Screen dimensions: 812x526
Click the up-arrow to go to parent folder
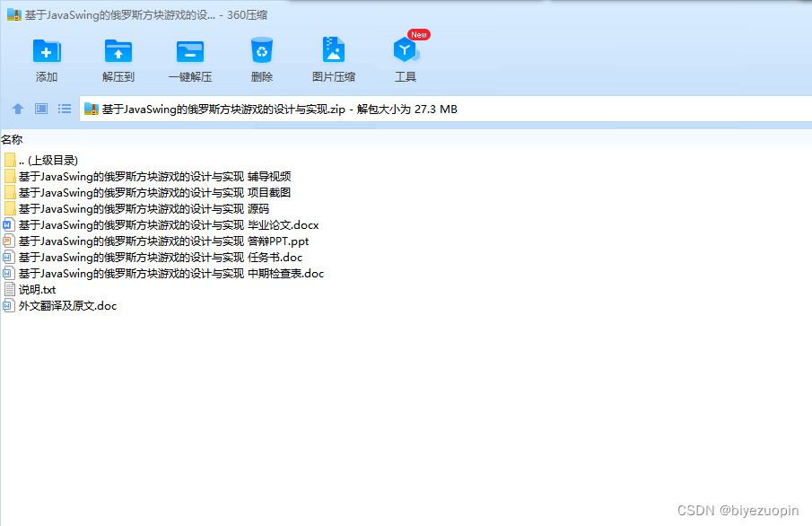(17, 109)
